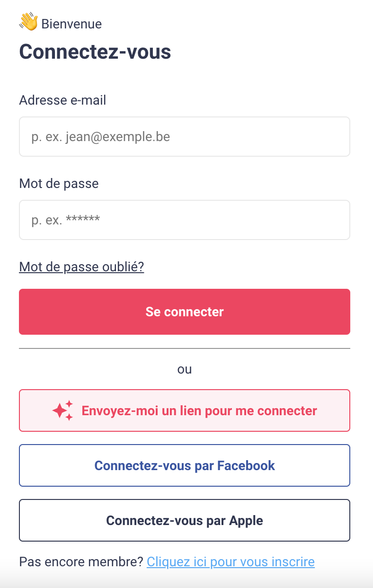This screenshot has width=373, height=588.
Task: Click the waving hand emoji
Action: tap(28, 22)
